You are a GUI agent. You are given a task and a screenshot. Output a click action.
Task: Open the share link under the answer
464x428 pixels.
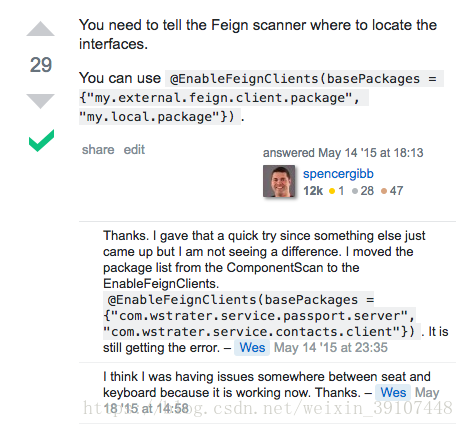98,150
